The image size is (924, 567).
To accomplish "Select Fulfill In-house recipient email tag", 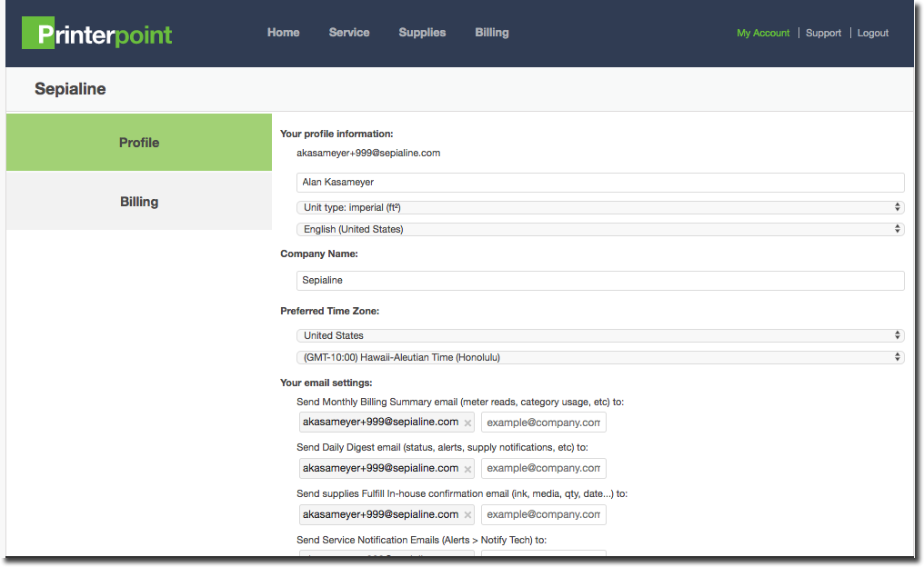I will pyautogui.click(x=387, y=514).
